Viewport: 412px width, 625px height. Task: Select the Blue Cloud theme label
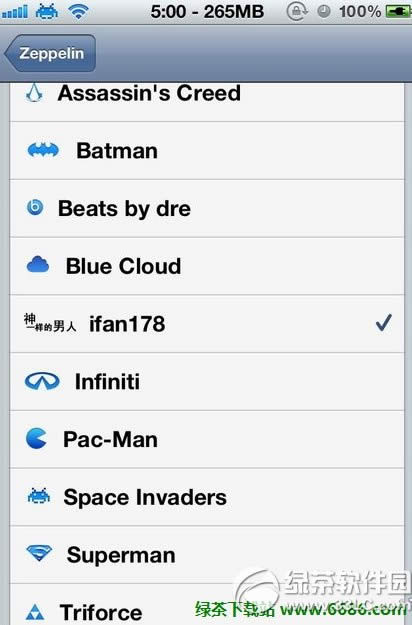124,266
